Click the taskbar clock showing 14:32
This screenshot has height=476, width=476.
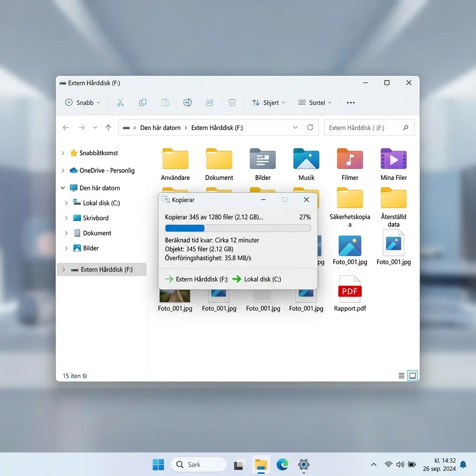tap(439, 464)
